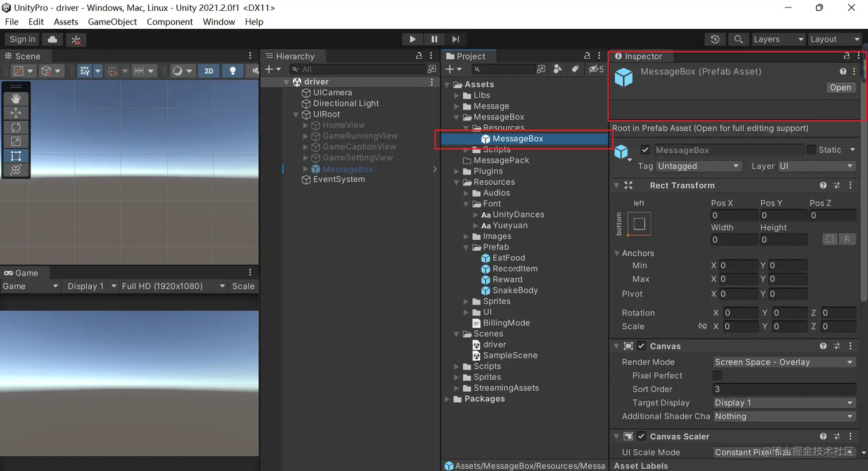Click the Open prefab button
The image size is (868, 471).
click(840, 88)
